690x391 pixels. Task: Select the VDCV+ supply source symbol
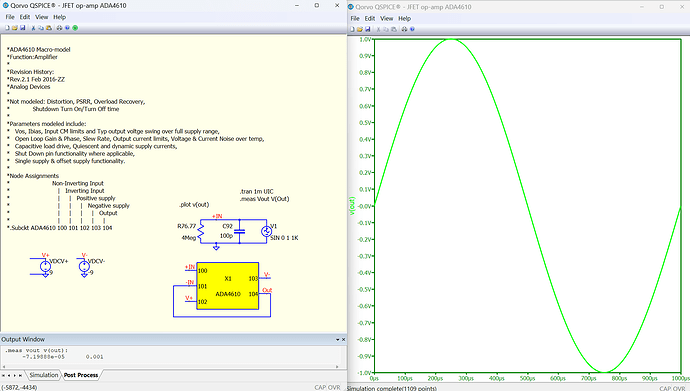point(45,267)
